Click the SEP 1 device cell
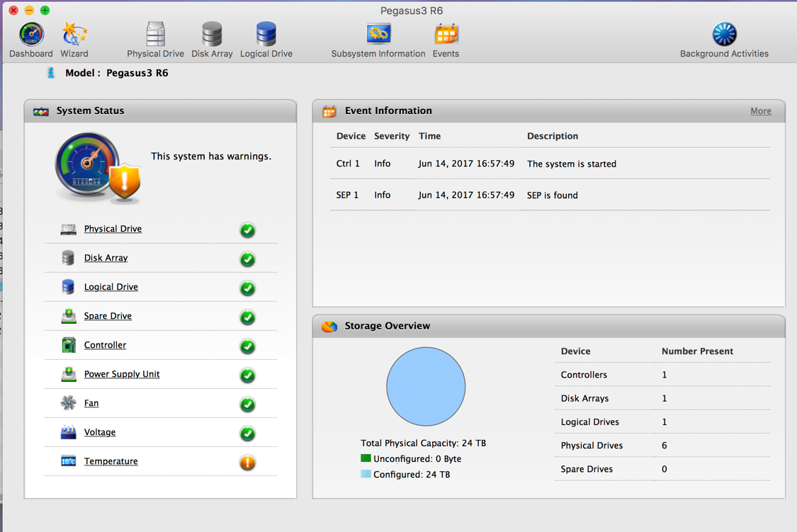The width and height of the screenshot is (797, 532). pyautogui.click(x=347, y=195)
